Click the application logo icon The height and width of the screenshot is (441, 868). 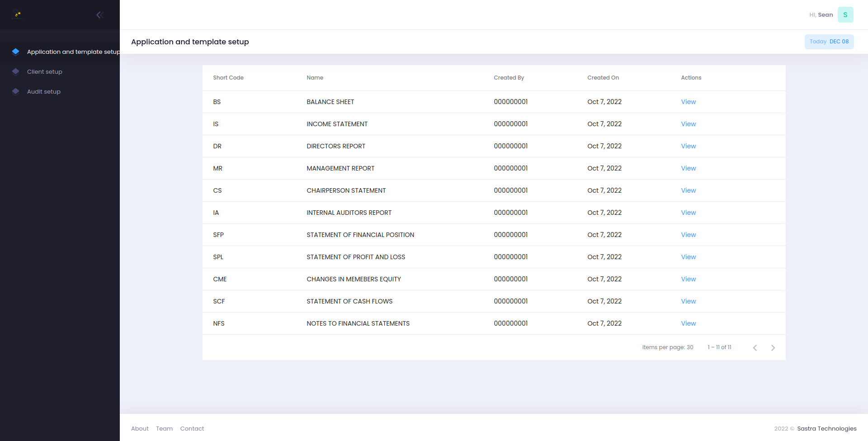[x=17, y=14]
